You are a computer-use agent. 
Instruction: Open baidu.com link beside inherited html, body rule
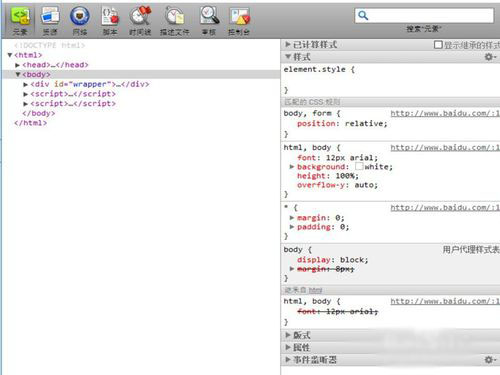point(445,301)
